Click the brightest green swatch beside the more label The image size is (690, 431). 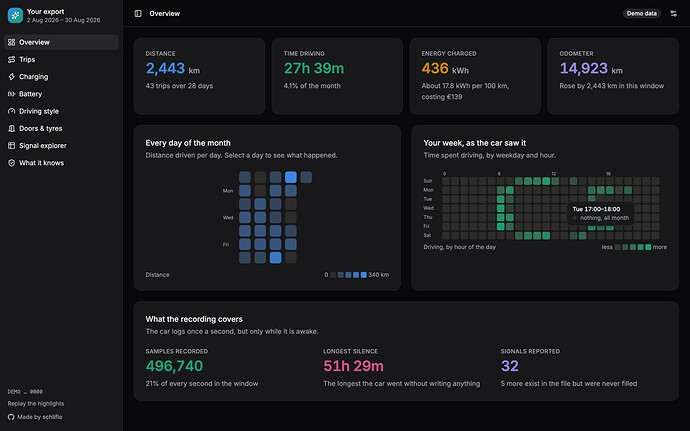click(x=648, y=247)
